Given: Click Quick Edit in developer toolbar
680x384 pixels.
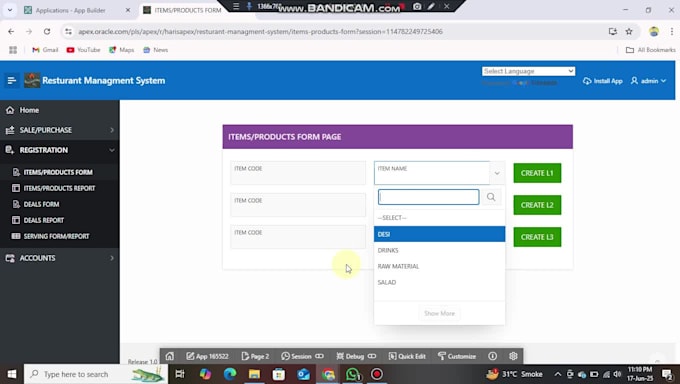Looking at the screenshot, I should point(407,356).
